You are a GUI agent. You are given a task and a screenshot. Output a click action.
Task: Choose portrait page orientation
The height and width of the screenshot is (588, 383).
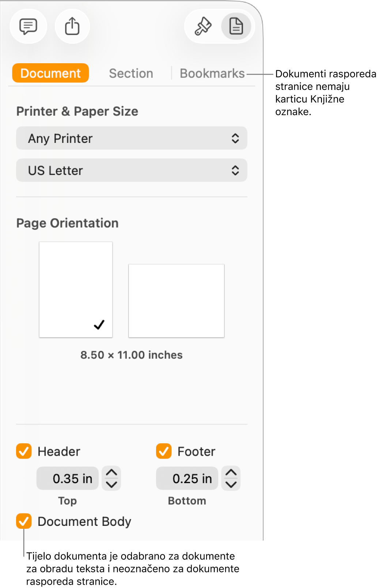[76, 289]
